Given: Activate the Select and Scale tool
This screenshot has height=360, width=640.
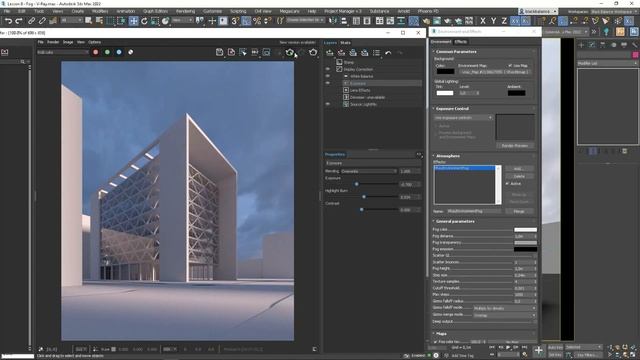Looking at the screenshot, I should pyautogui.click(x=155, y=21).
